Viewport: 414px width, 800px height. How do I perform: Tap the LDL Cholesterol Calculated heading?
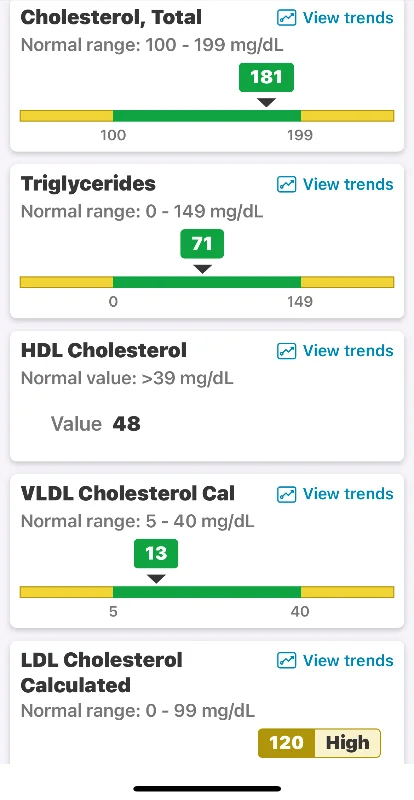(102, 672)
